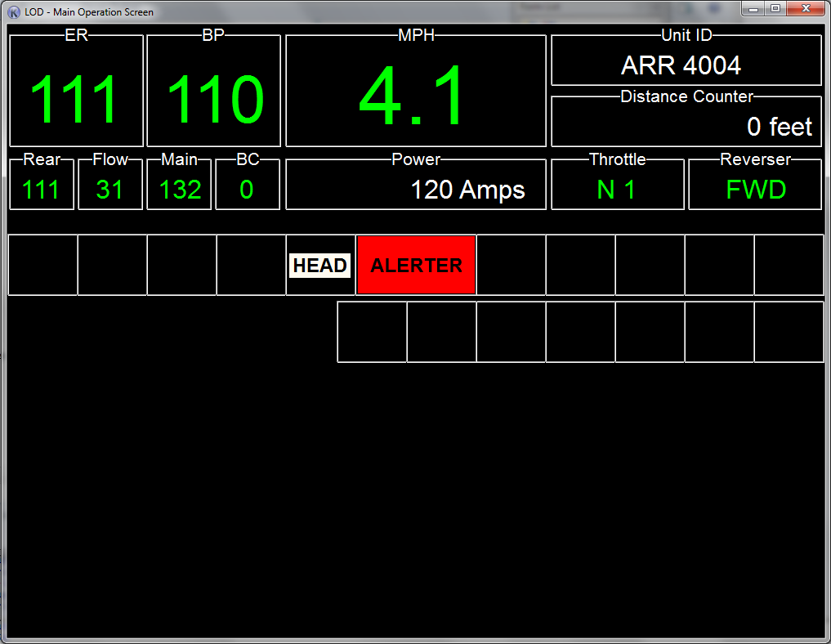Click the LOD app icon in title bar
831x644 pixels.
tap(13, 12)
